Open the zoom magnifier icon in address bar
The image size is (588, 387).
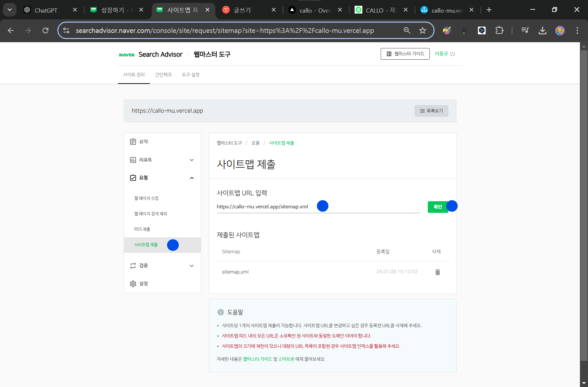click(407, 30)
